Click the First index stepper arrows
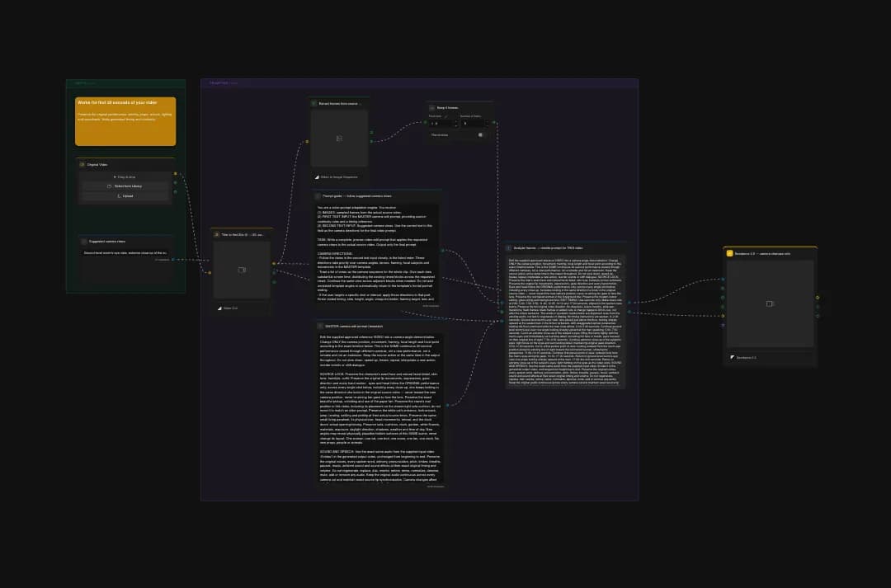891x588 pixels. [455, 123]
